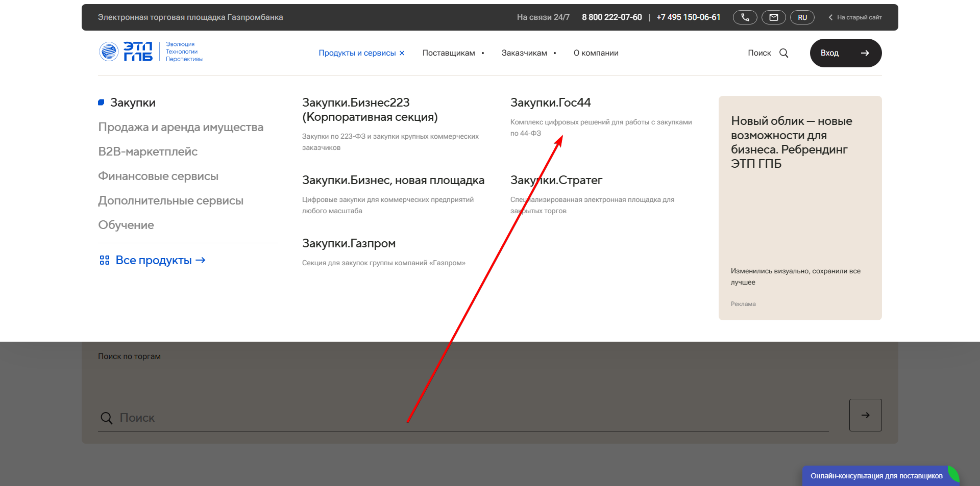Viewport: 980px width, 486px height.
Task: Click the magnifier search icon in header
Action: [784, 53]
